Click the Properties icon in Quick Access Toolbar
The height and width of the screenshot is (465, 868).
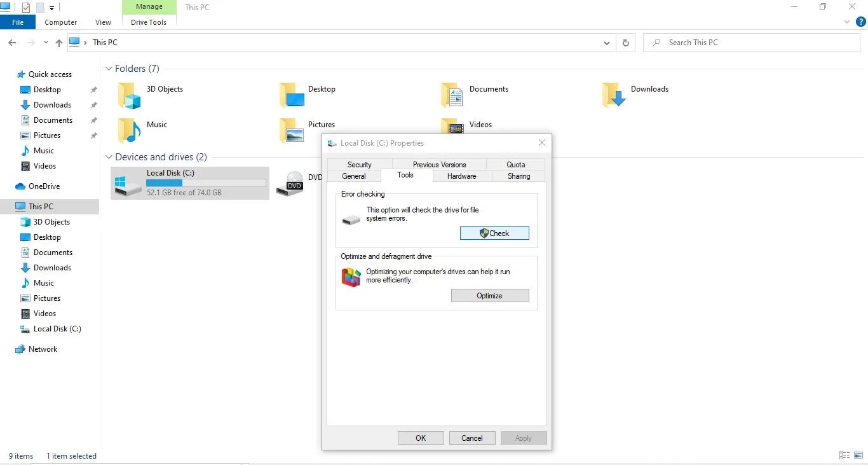tap(26, 7)
